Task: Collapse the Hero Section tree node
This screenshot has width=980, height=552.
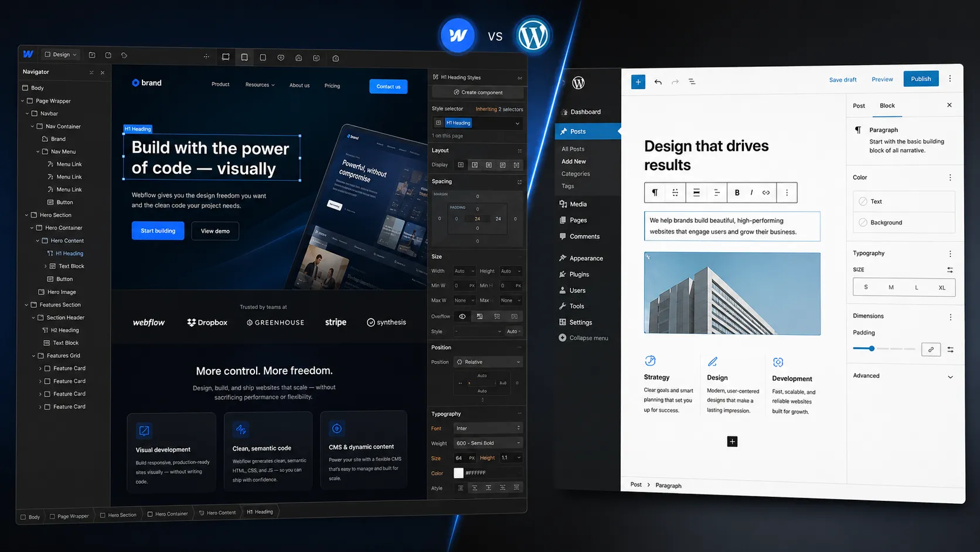Action: click(26, 215)
